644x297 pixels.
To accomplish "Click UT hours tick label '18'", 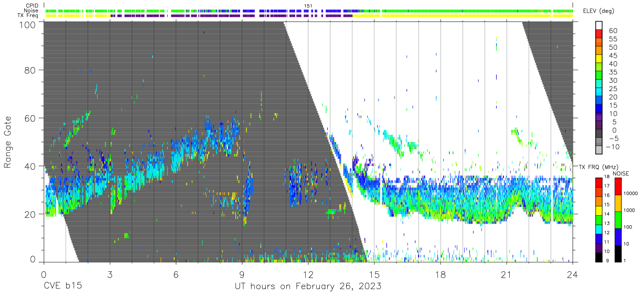I will (441, 274).
